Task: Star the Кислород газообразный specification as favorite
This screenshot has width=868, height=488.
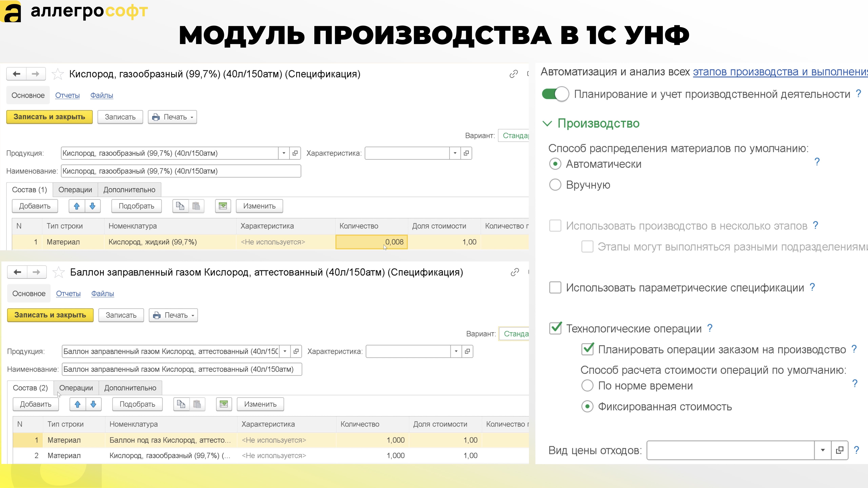Action: (58, 74)
